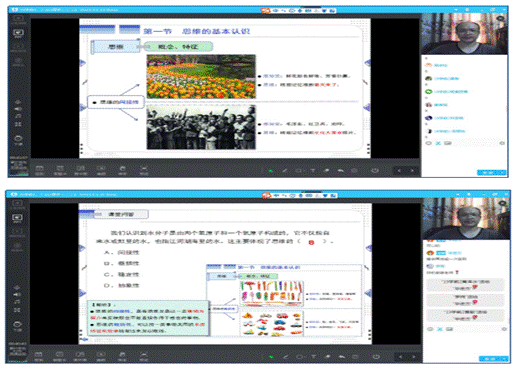
Task: Click the power icon in the tulip-slide window toolbar
Action: click(375, 171)
